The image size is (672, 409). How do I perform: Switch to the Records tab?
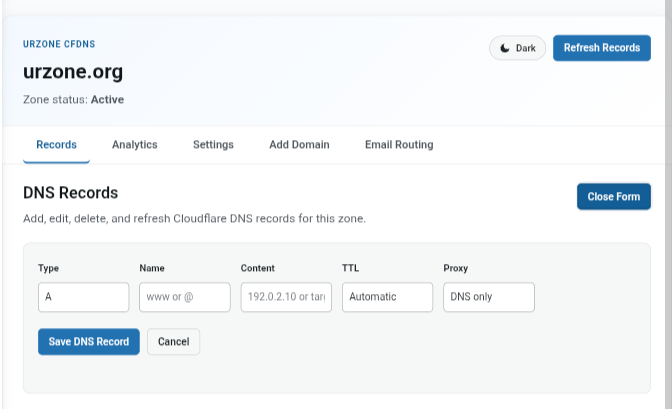tap(56, 145)
